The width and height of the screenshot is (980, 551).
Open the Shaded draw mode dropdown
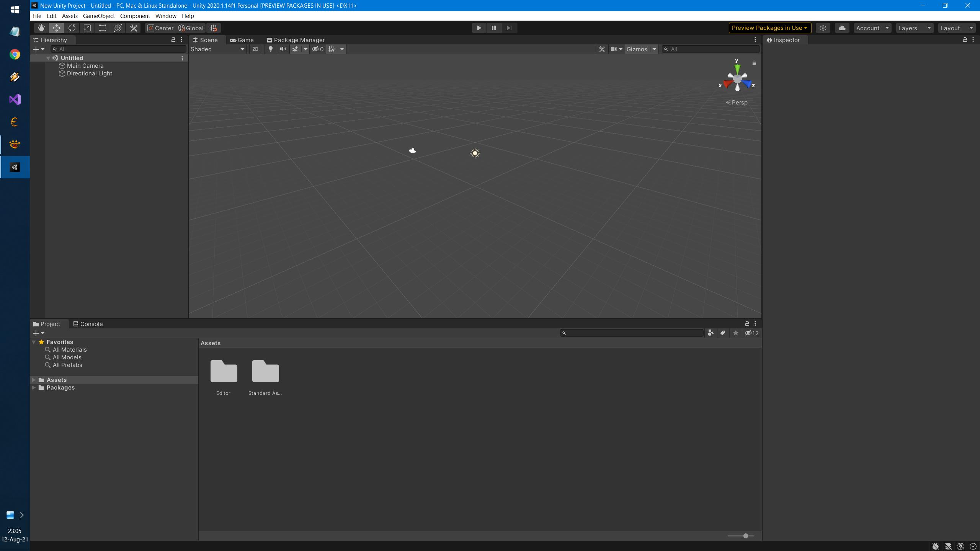point(217,49)
